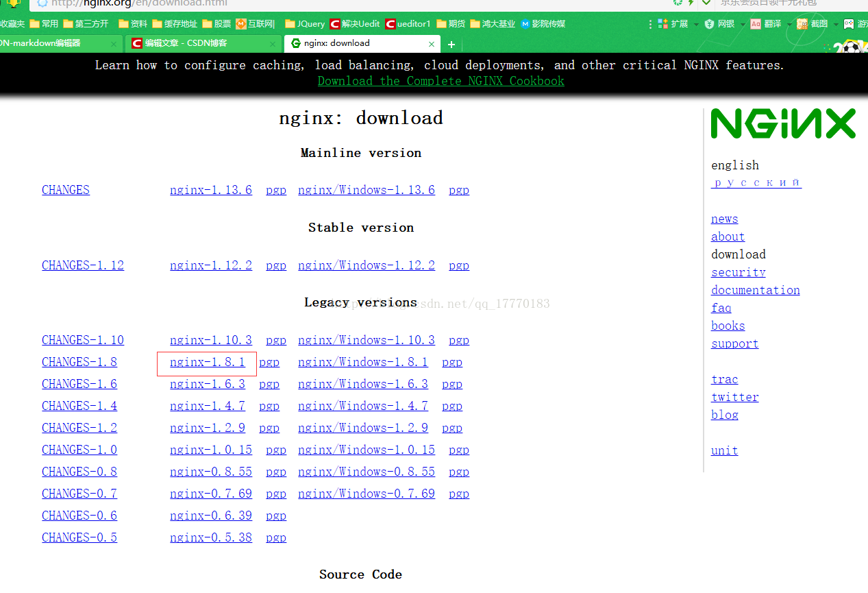Click the 游戏 game controller icon

tap(849, 24)
